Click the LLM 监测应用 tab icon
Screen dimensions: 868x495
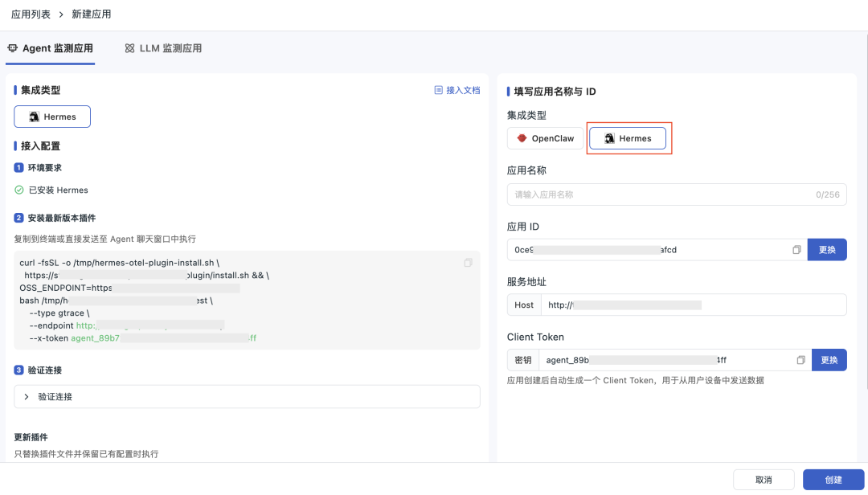tap(129, 48)
